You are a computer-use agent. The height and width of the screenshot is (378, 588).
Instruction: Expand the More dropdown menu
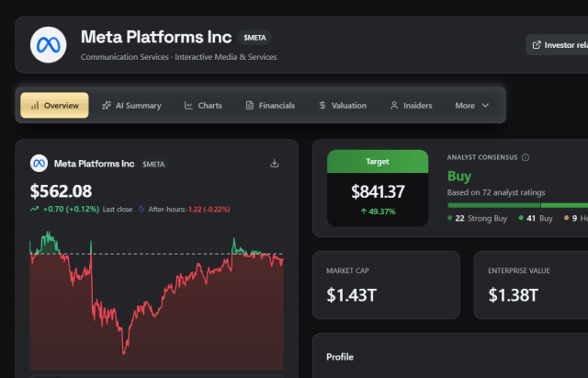coord(471,106)
